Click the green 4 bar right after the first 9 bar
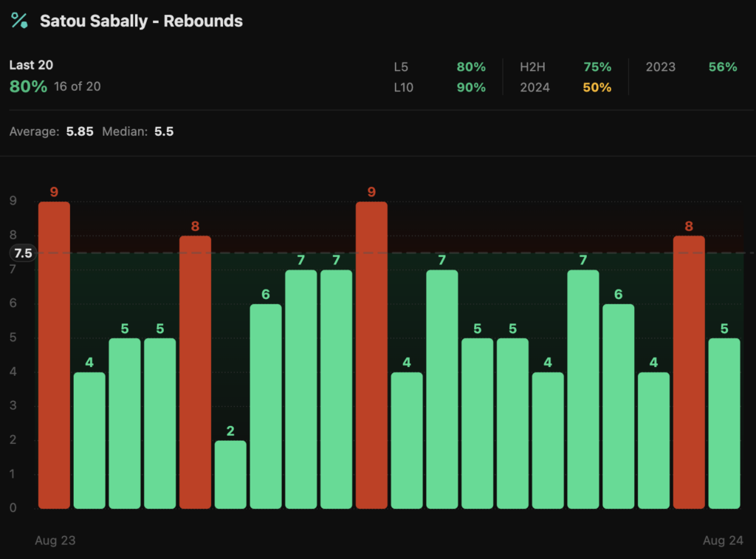This screenshot has width=756, height=559. click(89, 440)
